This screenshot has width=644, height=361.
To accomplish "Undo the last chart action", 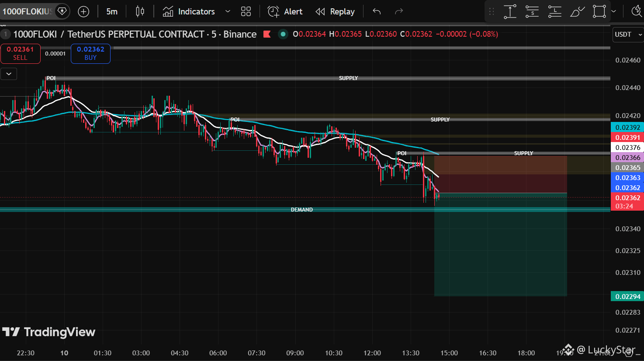I will click(x=377, y=12).
